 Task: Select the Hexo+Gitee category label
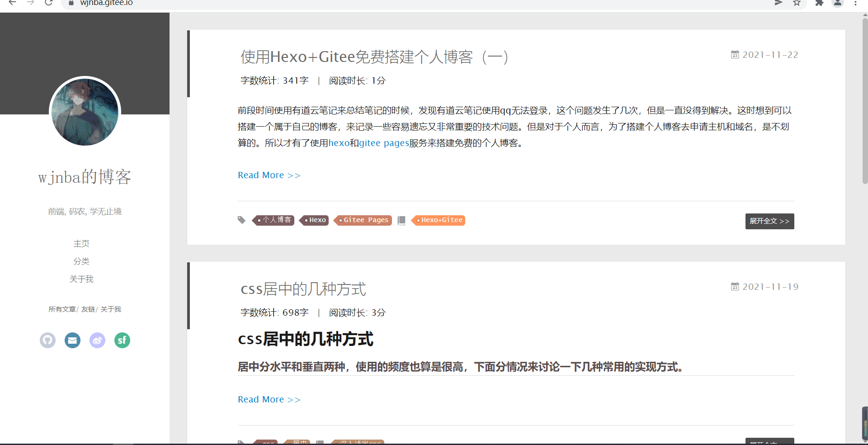click(441, 220)
